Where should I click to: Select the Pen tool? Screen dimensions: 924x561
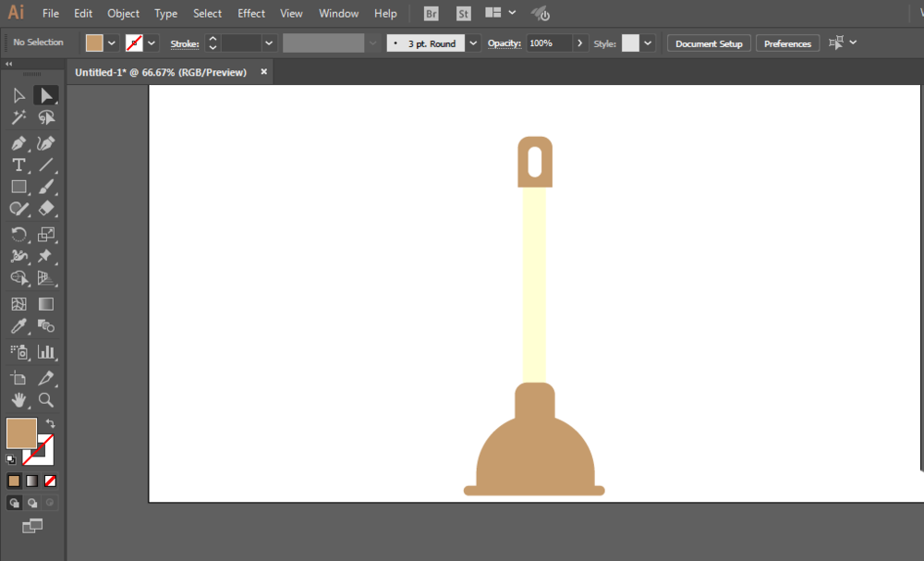coord(18,143)
